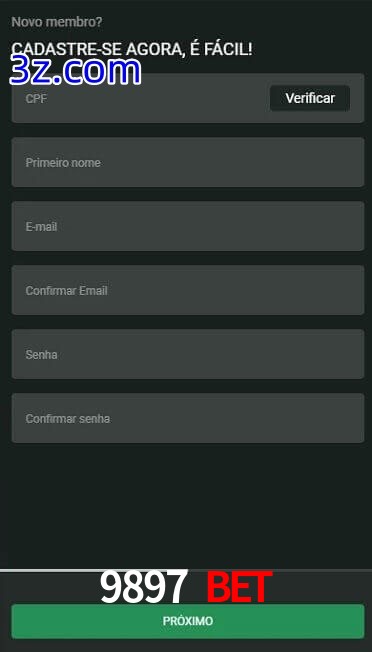Click the 'E-mail' placeholder text
Image resolution: width=372 pixels, height=652 pixels.
(x=41, y=227)
